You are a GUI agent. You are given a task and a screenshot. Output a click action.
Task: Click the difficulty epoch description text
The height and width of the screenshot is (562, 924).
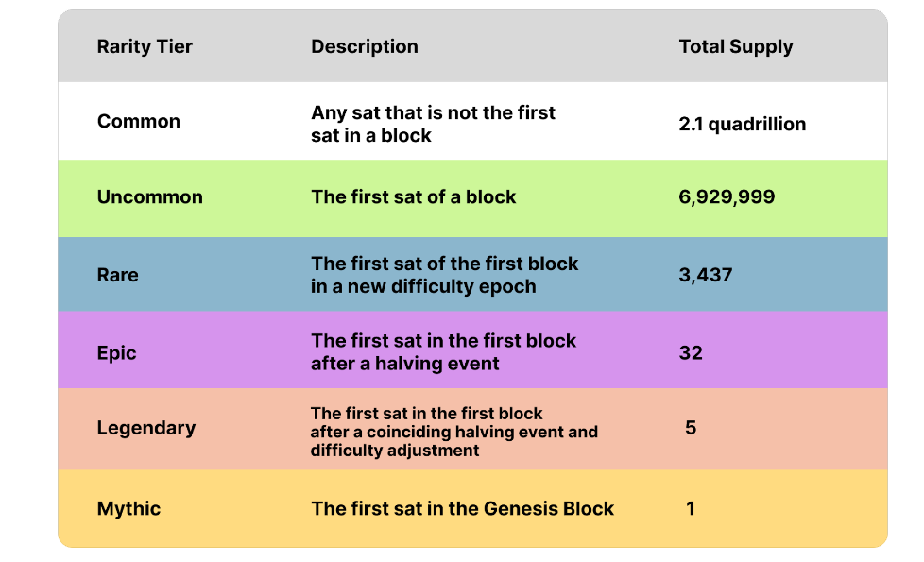pos(445,275)
